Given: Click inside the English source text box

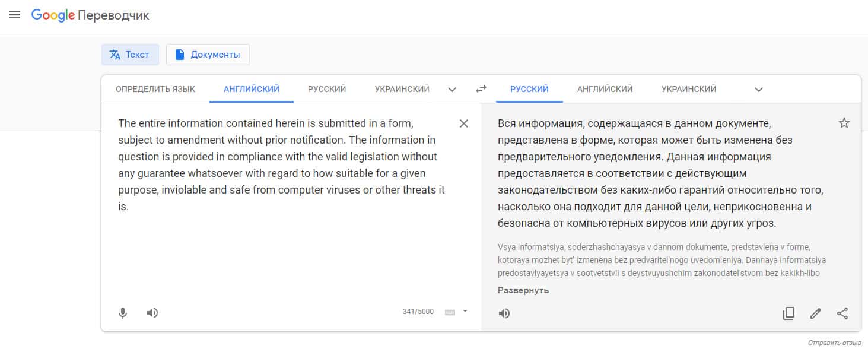Looking at the screenshot, I should [x=285, y=249].
